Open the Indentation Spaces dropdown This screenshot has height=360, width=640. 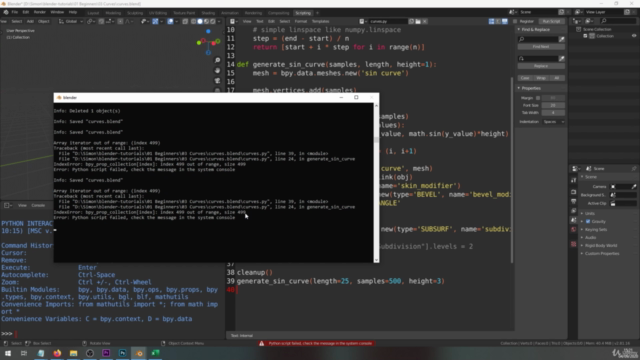tap(553, 122)
